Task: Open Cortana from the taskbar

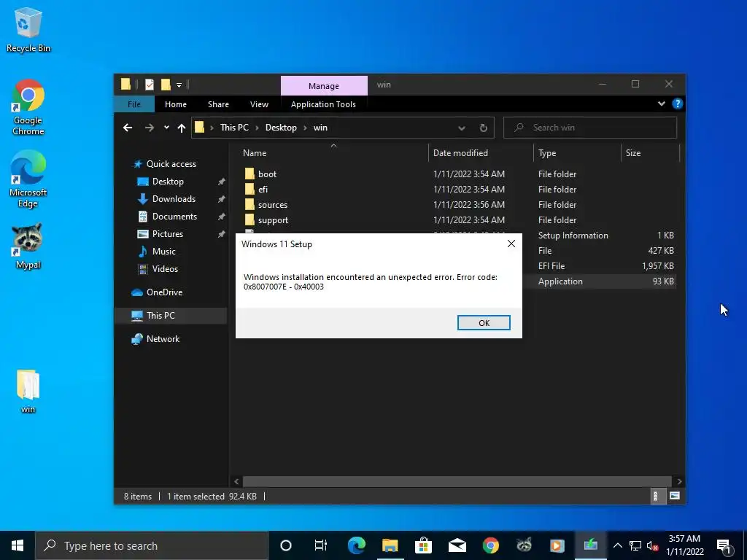Action: tap(286, 545)
